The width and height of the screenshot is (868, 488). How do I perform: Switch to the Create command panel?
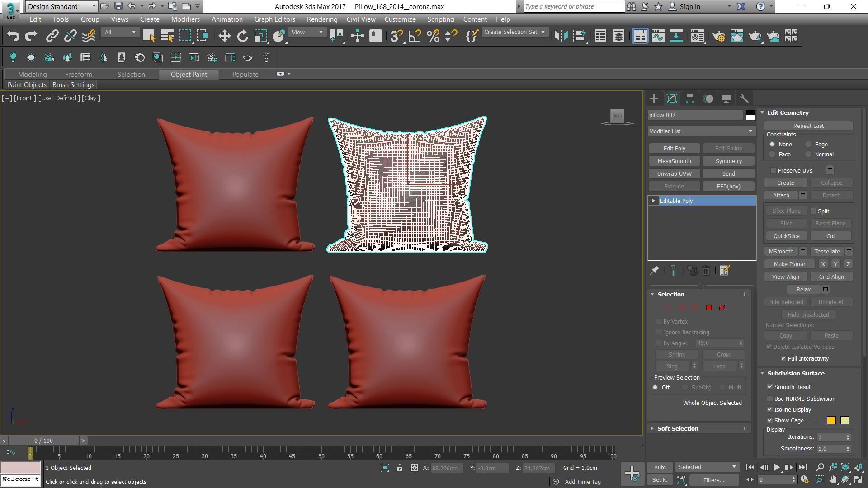pyautogui.click(x=654, y=99)
